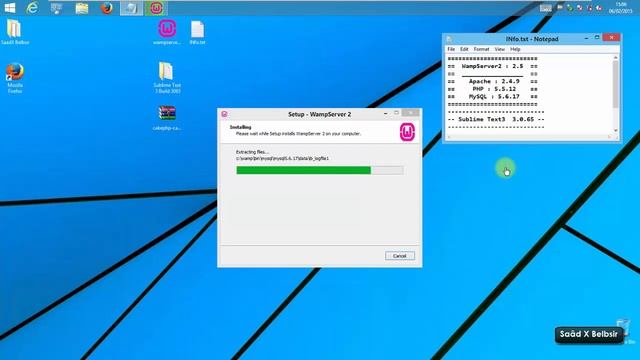640x360 pixels.
Task: Show the taskbar clock and date
Action: click(x=620, y=8)
